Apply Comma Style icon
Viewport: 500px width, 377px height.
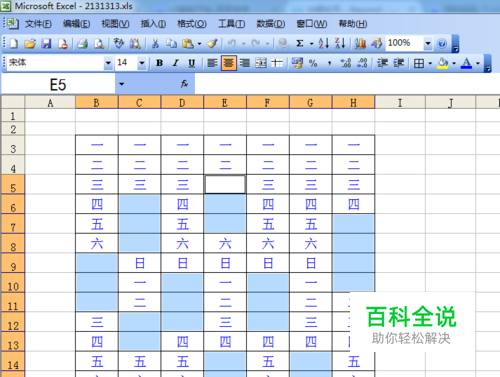click(329, 63)
